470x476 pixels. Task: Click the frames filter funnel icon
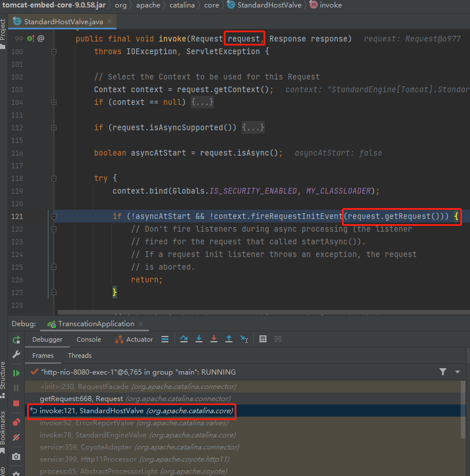coord(443,372)
